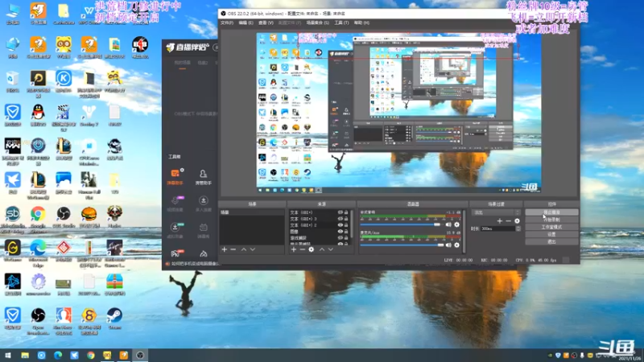Viewport: 644px width, 362px height.
Task: Adjust the desktop audio volume slider
Action: [x=401, y=225]
